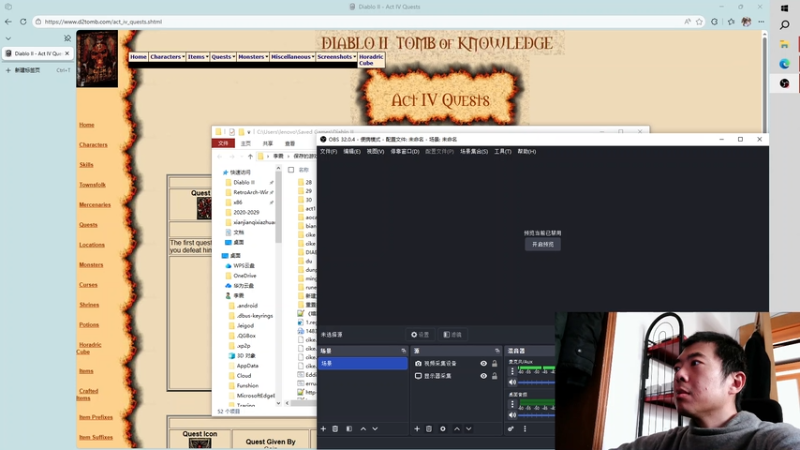Viewport: 800px width, 450px height.
Task: Click Home button in site nav bar
Action: coord(138,57)
